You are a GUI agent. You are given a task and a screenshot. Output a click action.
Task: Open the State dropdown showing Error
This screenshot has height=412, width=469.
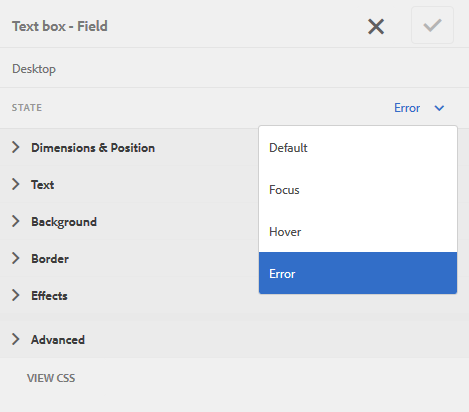point(419,108)
